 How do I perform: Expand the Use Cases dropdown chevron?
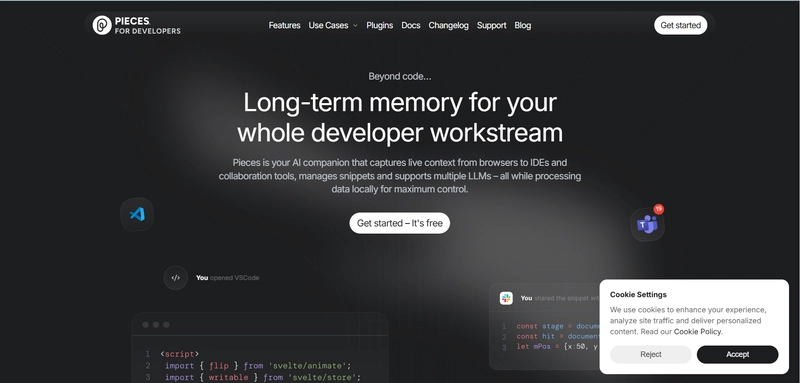tap(355, 25)
